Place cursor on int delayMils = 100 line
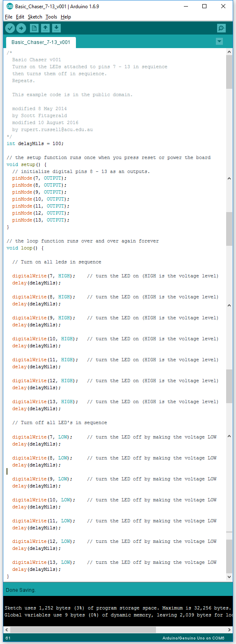236x644 pixels. [x=35, y=143]
